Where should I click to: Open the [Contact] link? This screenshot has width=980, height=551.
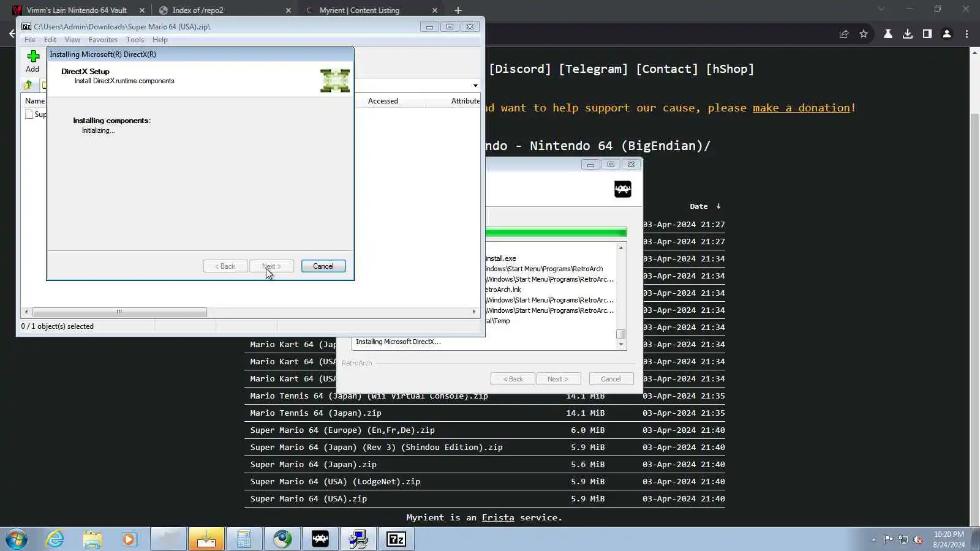667,69
